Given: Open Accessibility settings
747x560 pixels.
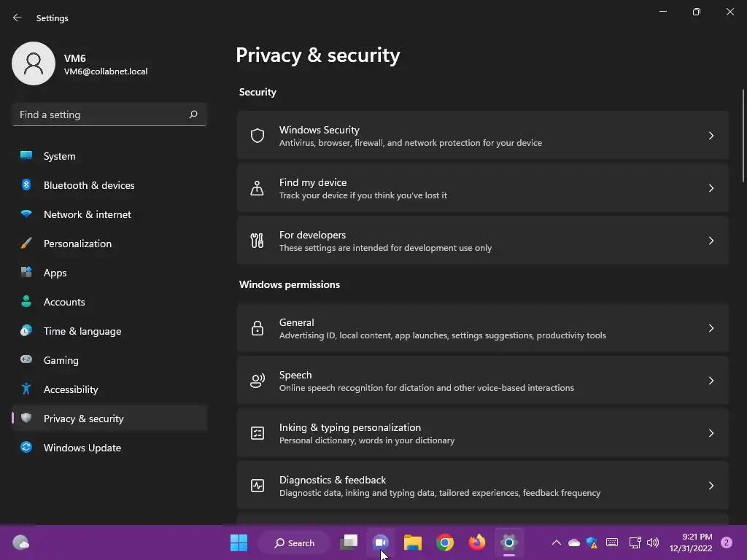Looking at the screenshot, I should coord(109,389).
